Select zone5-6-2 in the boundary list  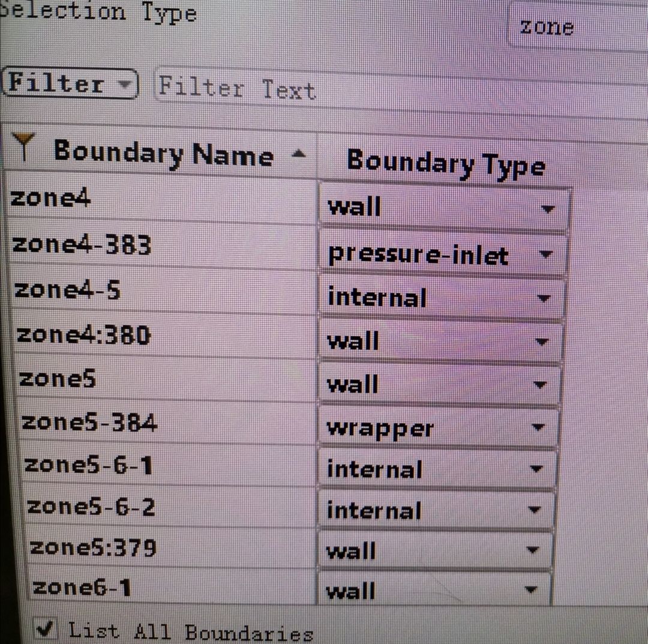(x=91, y=507)
